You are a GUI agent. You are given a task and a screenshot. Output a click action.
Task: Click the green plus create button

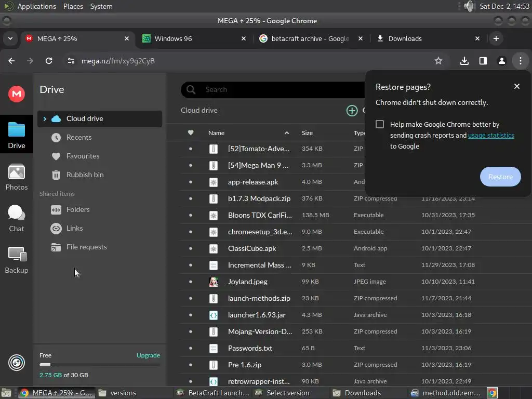tap(352, 111)
